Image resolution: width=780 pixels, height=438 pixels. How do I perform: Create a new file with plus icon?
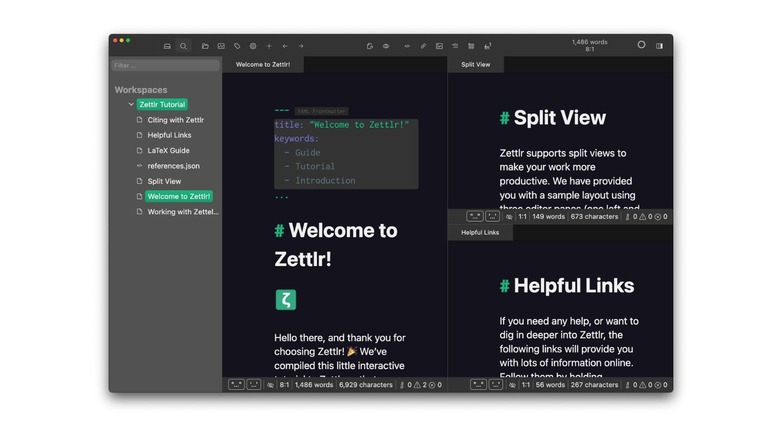point(269,46)
